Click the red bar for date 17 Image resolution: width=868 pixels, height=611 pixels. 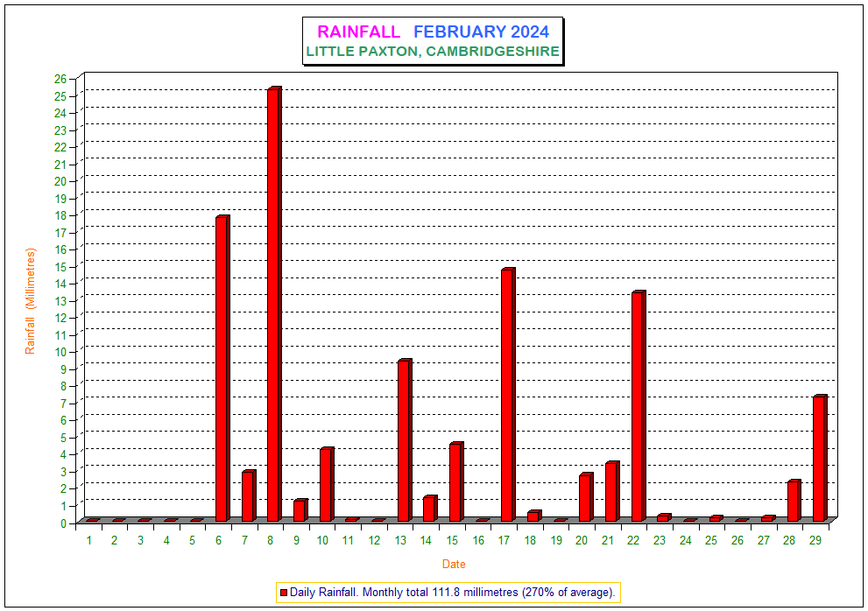[508, 395]
